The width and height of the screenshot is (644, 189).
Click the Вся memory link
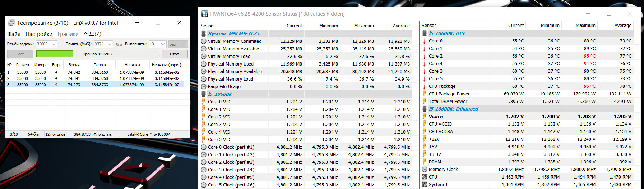point(119,45)
